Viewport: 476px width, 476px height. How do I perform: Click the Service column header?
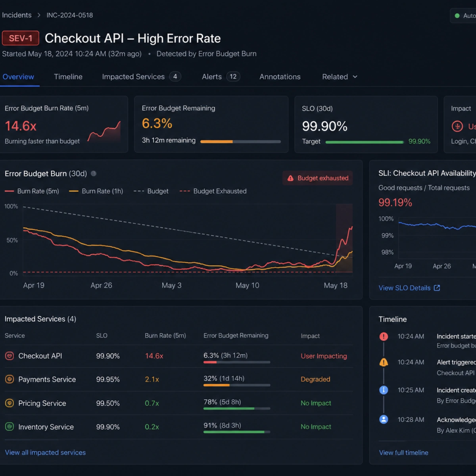point(15,336)
